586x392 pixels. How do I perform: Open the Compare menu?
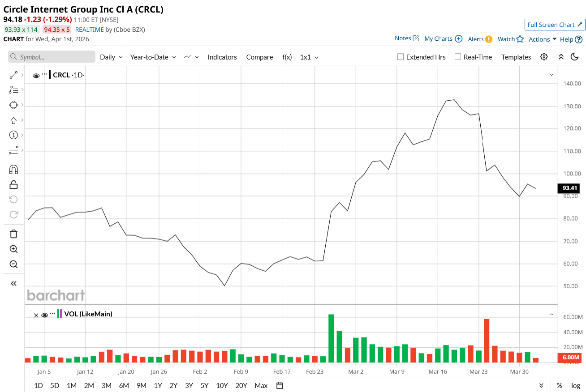tap(259, 57)
